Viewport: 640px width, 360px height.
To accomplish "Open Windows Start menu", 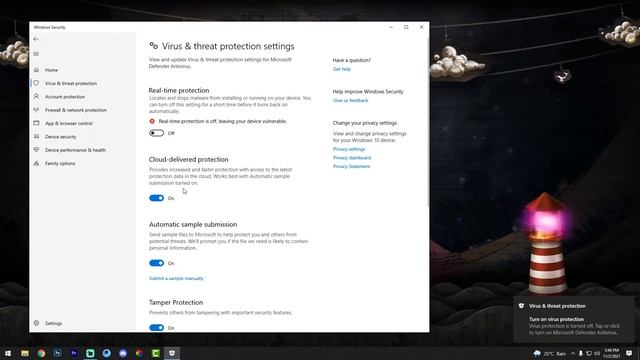I will click(8, 353).
